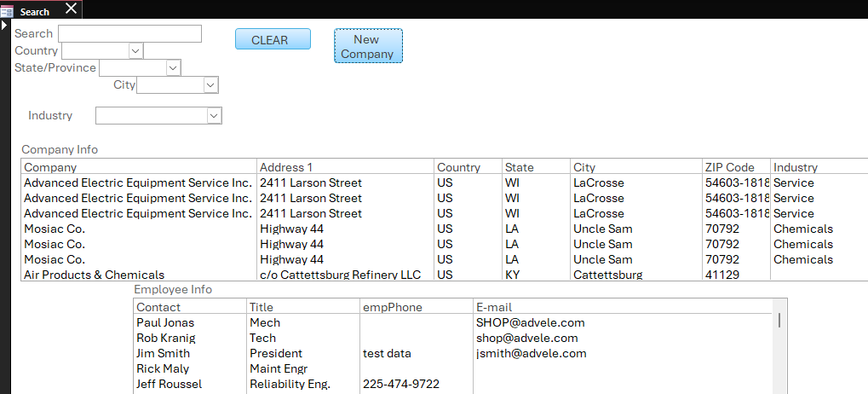Click inside the State/Province combo box field
The image size is (868, 394).
click(133, 68)
